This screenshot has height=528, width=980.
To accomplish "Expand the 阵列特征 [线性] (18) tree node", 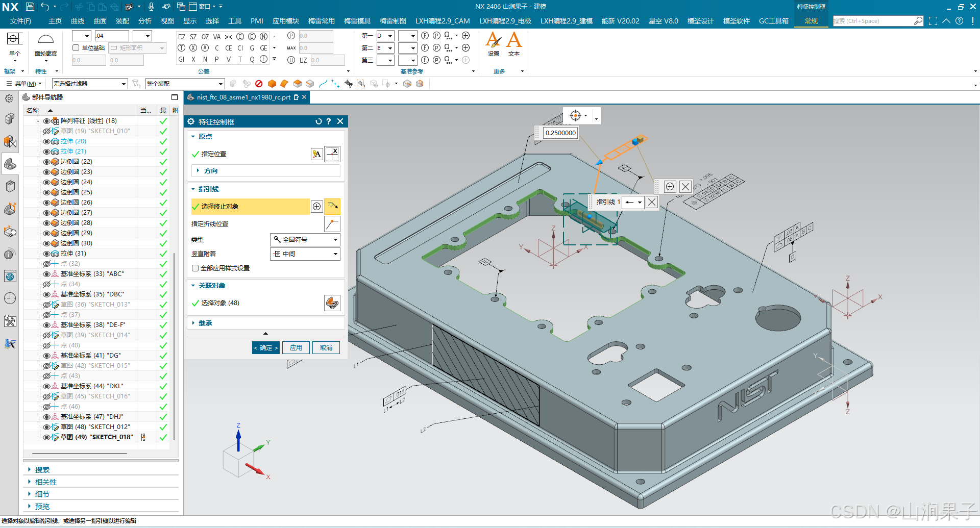I will click(x=38, y=121).
